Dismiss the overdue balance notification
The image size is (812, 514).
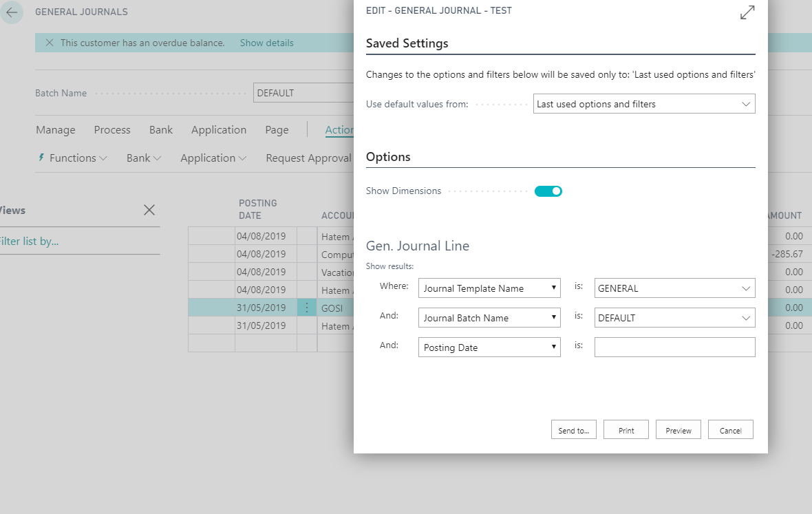click(x=50, y=43)
